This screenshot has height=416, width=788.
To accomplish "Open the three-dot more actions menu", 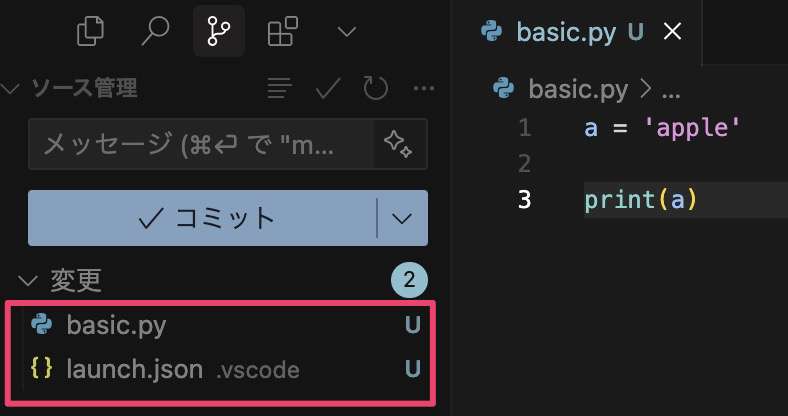I will (x=424, y=89).
